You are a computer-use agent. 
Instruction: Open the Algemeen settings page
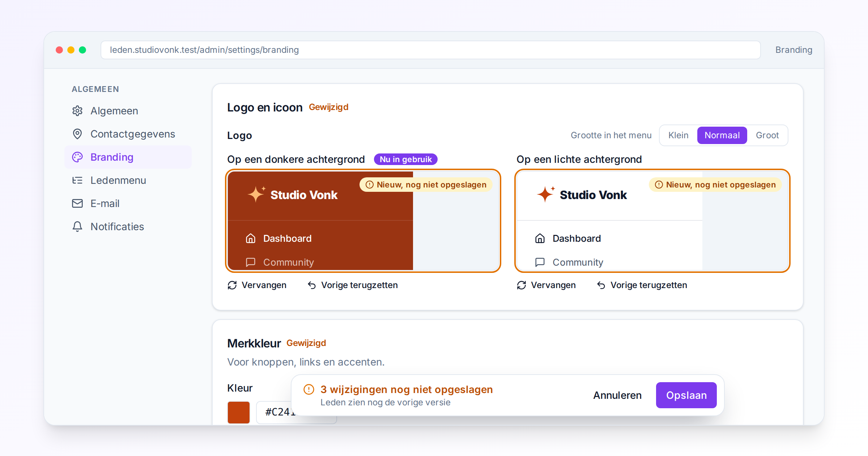tap(128, 111)
